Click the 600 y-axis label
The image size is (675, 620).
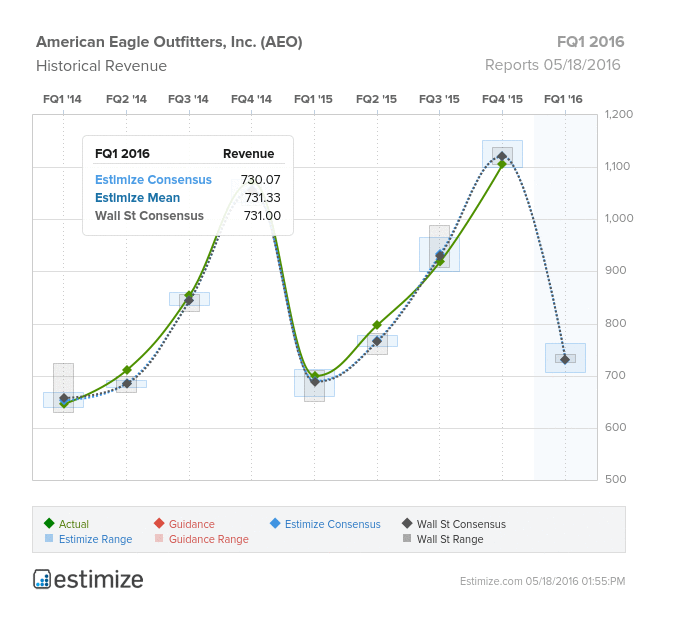(616, 427)
